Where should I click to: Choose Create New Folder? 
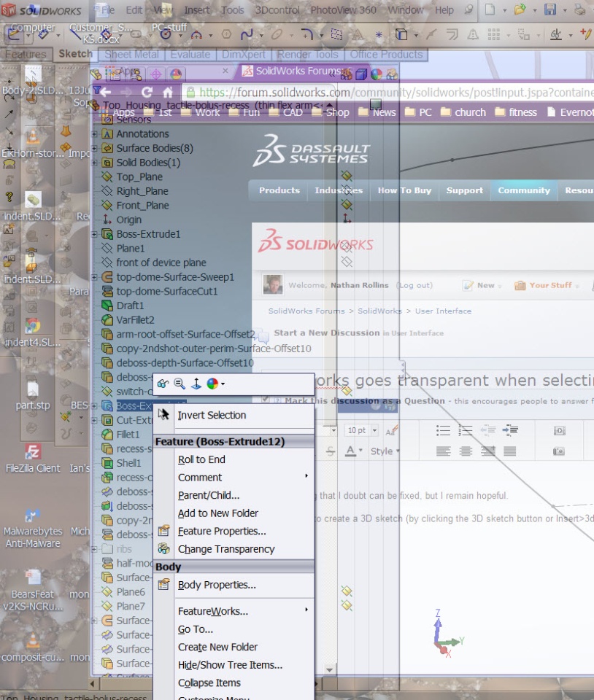(217, 647)
